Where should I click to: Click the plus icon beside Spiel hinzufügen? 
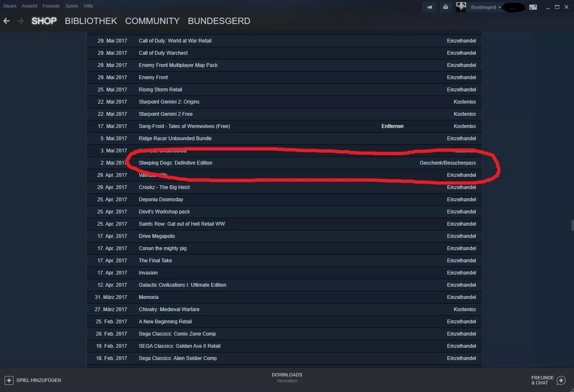pyautogui.click(x=9, y=380)
